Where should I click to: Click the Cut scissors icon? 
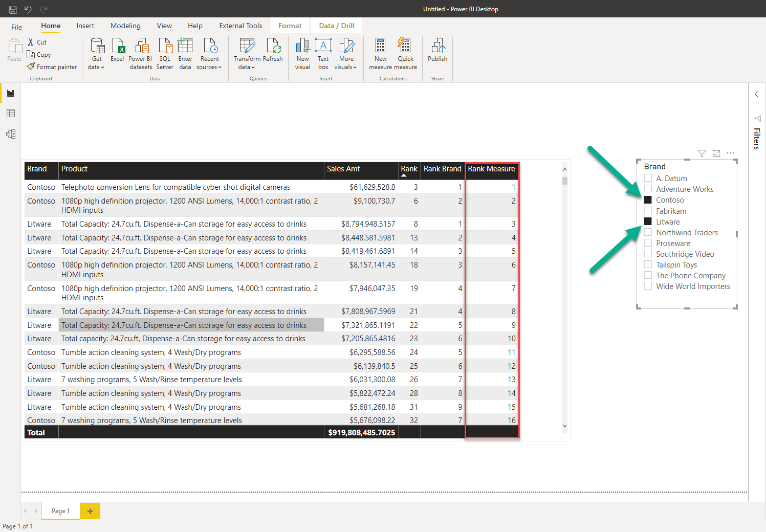31,42
